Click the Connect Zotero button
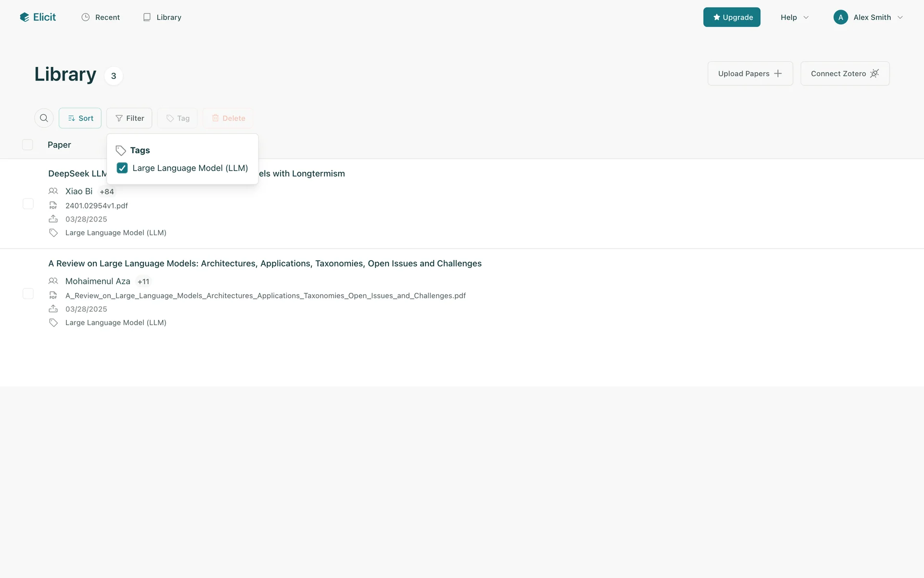Viewport: 924px width, 578px height. 845,74
